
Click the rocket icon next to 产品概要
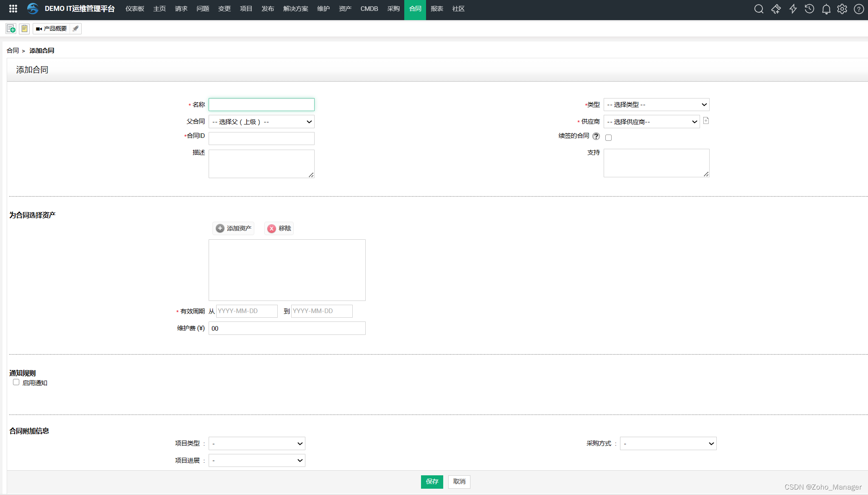[x=75, y=29]
